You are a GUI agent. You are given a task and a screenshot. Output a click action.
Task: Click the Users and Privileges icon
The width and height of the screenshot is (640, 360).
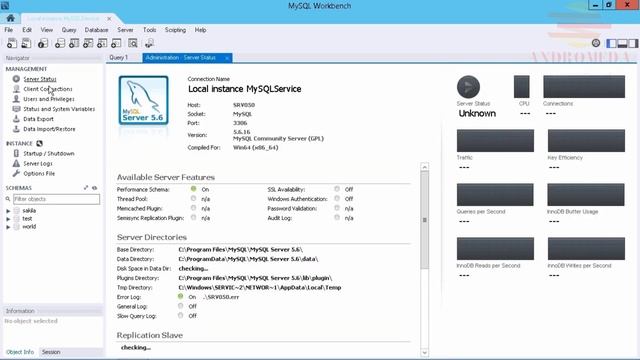click(x=16, y=99)
